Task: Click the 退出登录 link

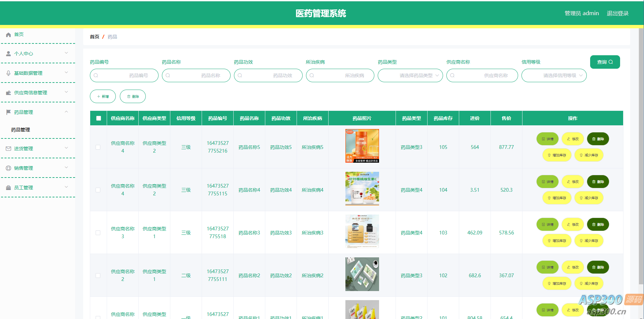Action: pyautogui.click(x=617, y=13)
